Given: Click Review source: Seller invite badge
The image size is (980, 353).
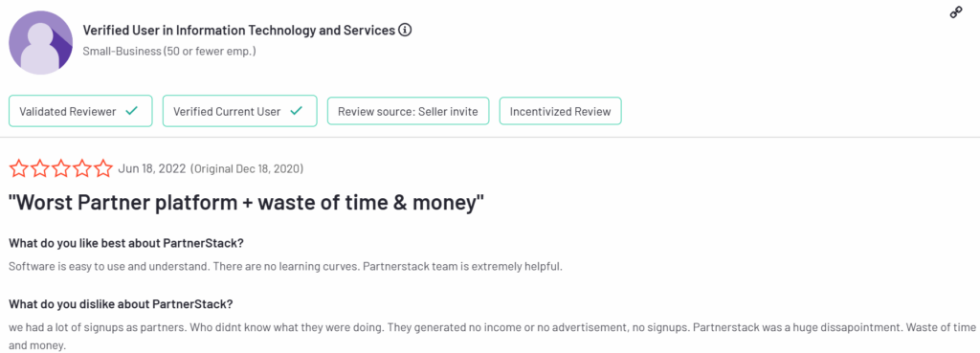Looking at the screenshot, I should (408, 112).
